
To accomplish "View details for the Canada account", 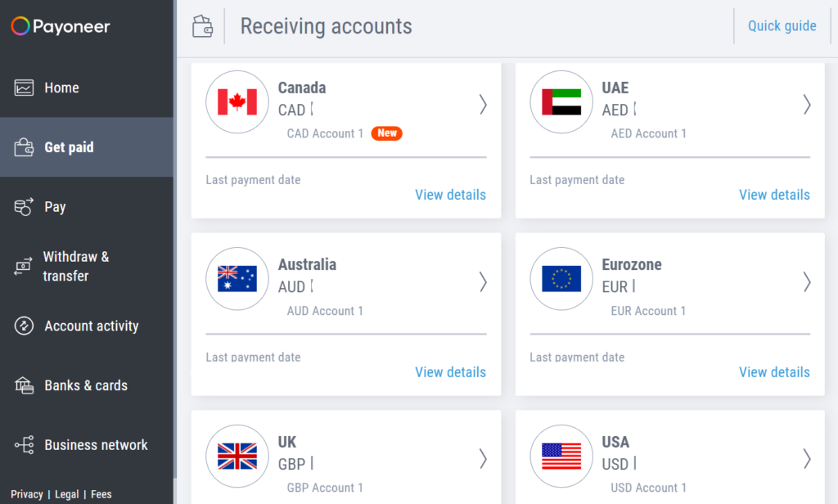I will point(450,195).
